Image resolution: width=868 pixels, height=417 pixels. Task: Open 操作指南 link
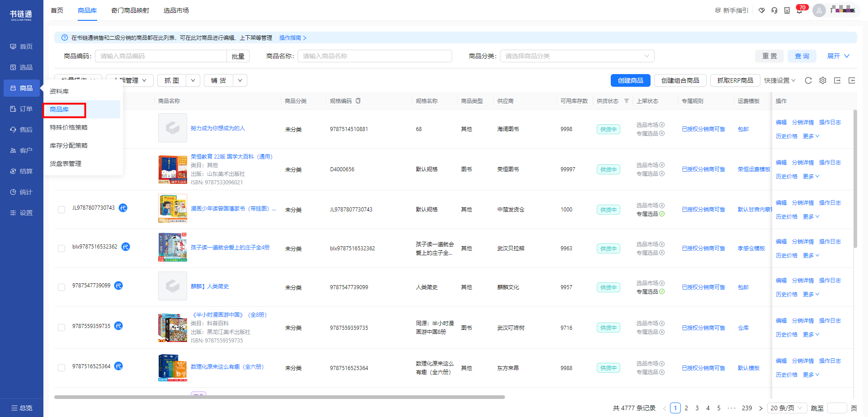pos(293,37)
